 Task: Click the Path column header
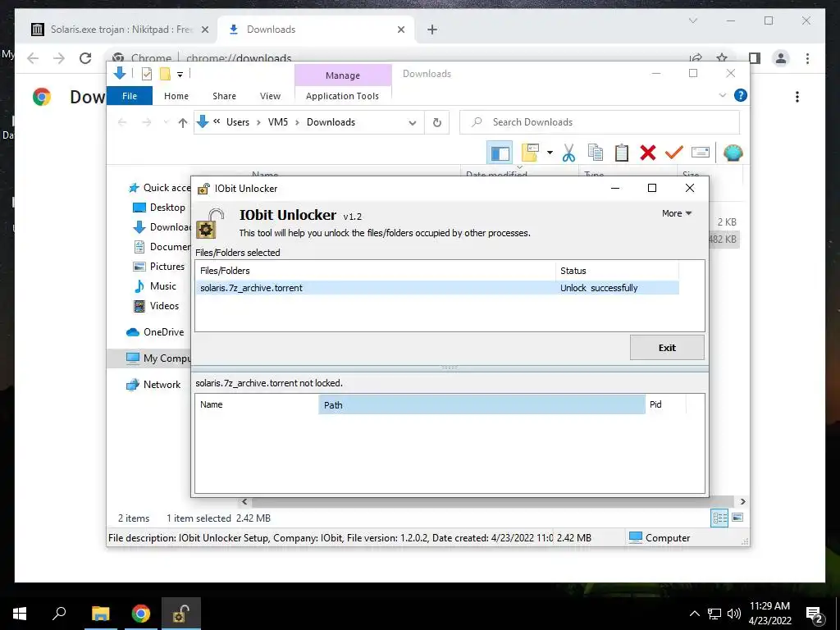[482, 405]
